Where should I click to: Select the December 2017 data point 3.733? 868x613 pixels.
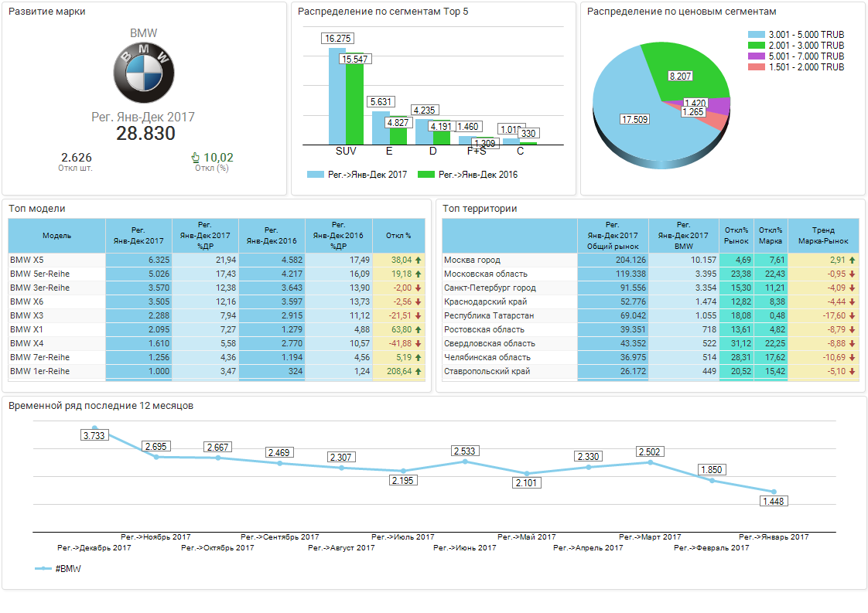click(94, 427)
